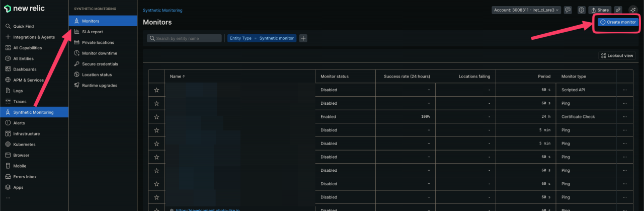Click the Synthetic Monitoring breadcrumb link
Viewport: 644px width, 211px height.
163,10
